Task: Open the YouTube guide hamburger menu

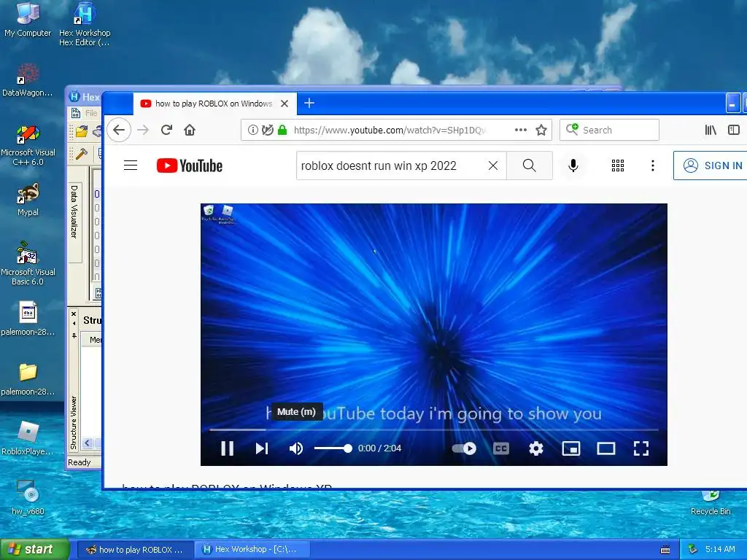Action: pyautogui.click(x=131, y=166)
